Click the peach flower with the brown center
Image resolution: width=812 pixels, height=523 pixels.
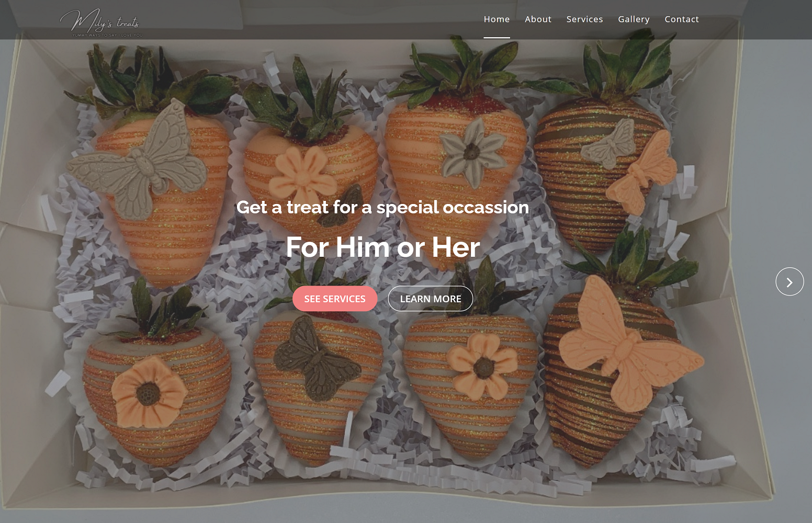pyautogui.click(x=482, y=366)
